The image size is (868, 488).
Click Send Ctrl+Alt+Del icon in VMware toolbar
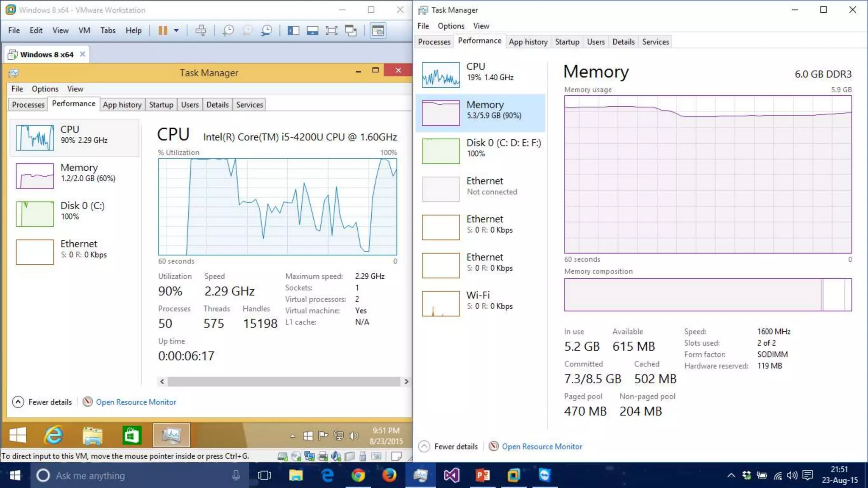click(x=201, y=30)
